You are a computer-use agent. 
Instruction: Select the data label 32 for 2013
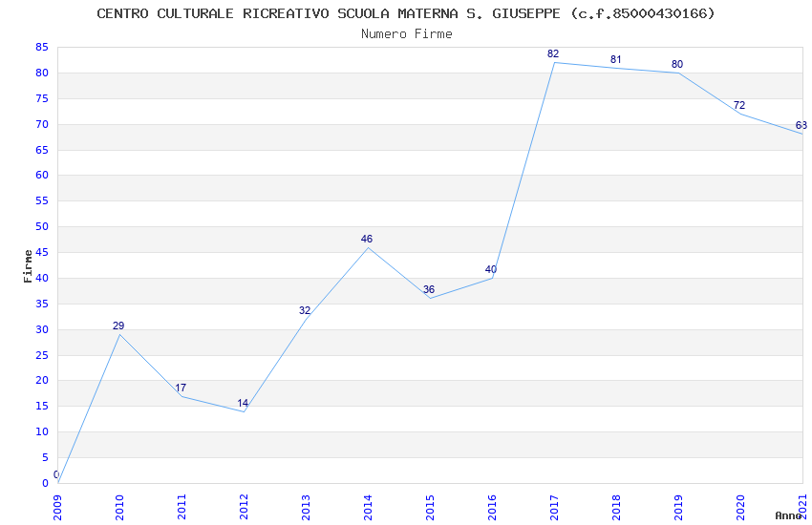point(305,311)
